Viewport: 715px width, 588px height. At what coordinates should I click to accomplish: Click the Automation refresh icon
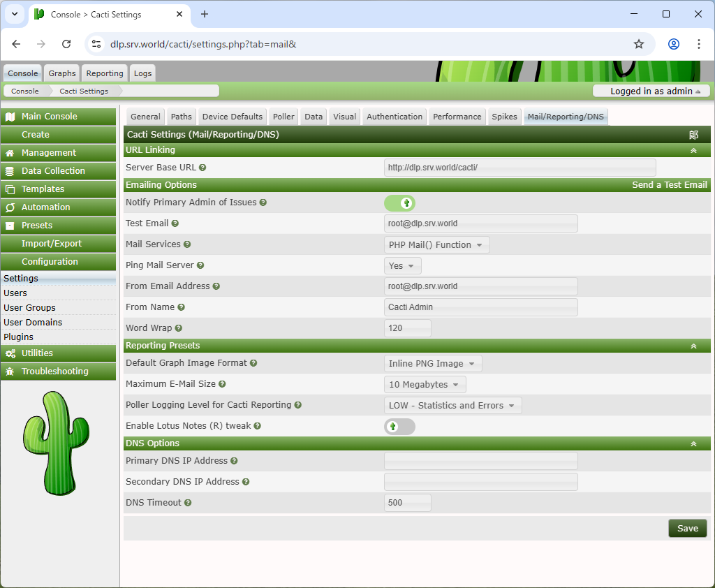click(x=10, y=207)
